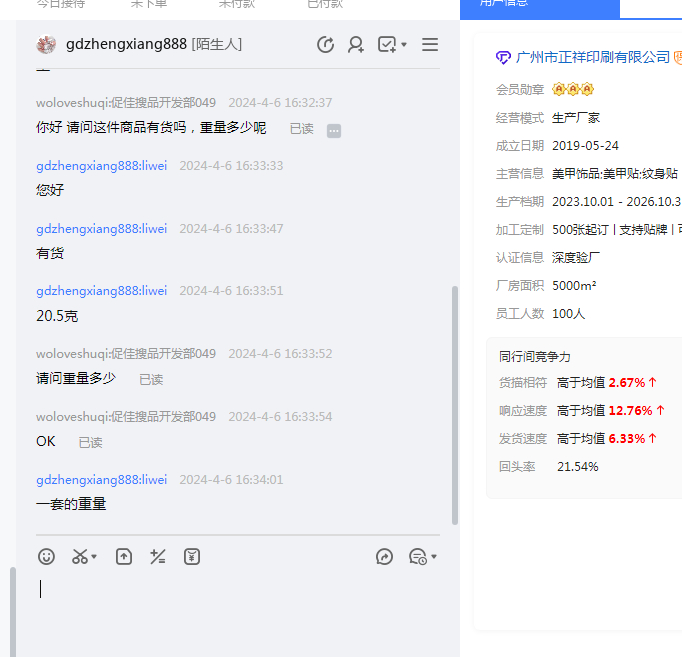This screenshot has height=657, width=682.
Task: Click the chat message list scrollbar
Action: click(x=455, y=400)
